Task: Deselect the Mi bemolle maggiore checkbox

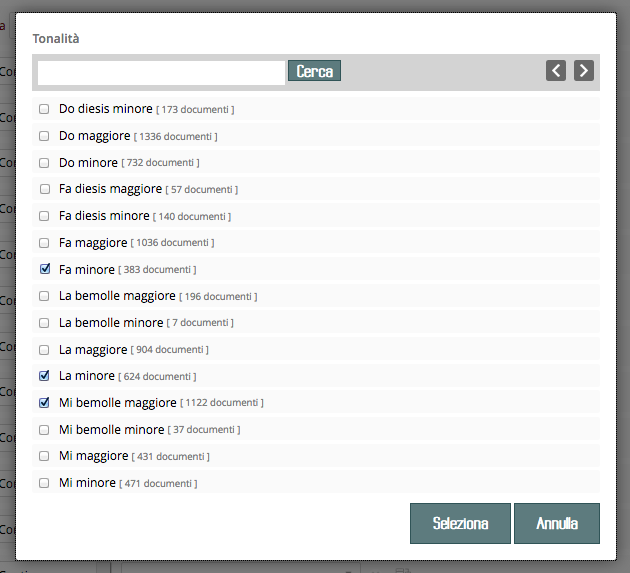Action: [x=44, y=403]
